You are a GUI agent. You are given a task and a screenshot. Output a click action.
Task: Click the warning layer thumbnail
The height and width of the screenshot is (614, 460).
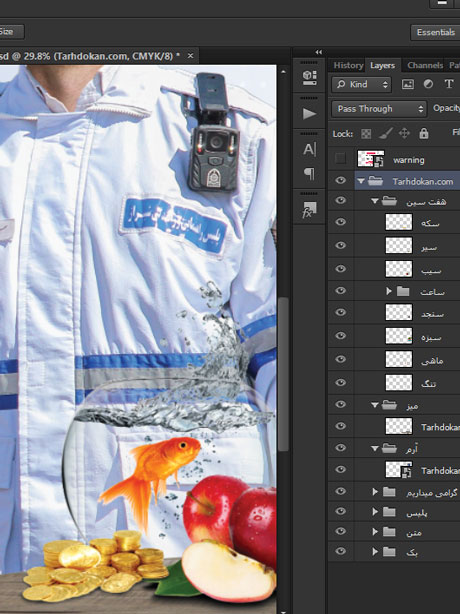point(371,159)
